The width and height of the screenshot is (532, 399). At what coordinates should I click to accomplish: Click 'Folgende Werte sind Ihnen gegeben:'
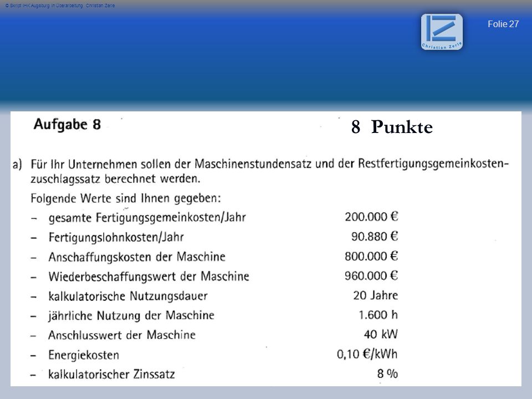pos(126,198)
